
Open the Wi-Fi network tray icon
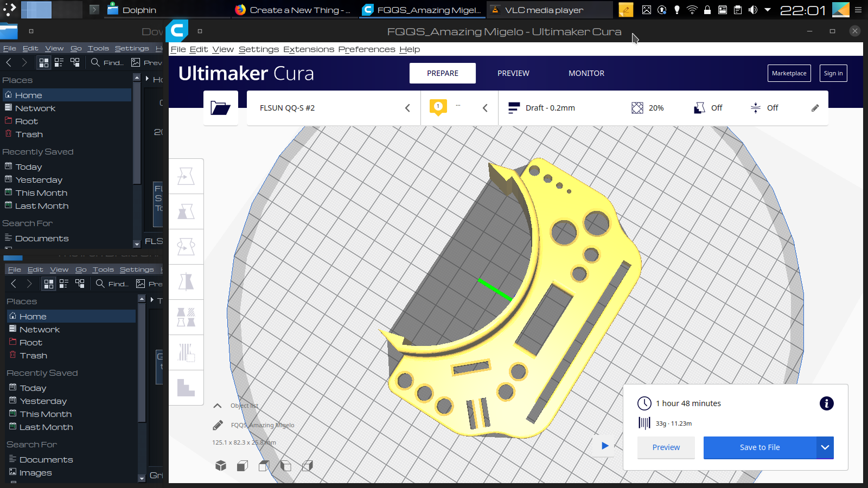pos(692,10)
